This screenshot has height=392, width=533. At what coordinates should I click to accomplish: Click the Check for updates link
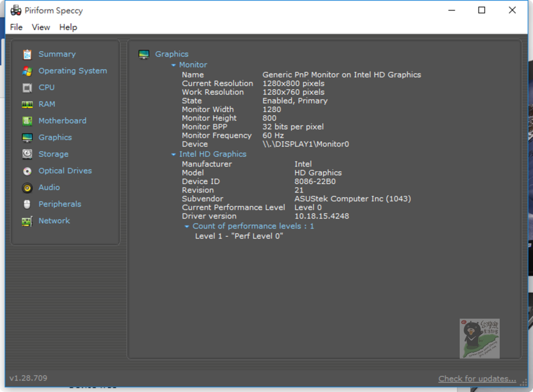point(477,378)
